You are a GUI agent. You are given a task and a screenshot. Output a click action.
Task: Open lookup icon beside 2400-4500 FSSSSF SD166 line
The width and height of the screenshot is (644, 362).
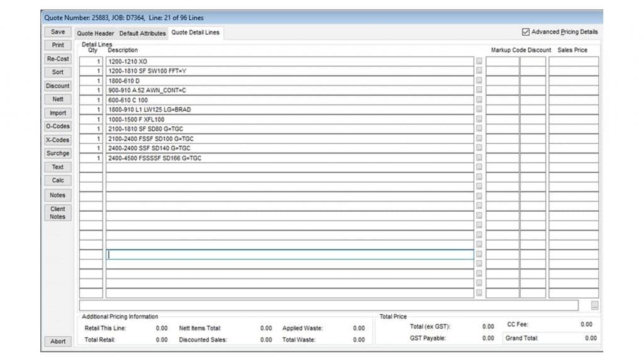pyautogui.click(x=479, y=158)
